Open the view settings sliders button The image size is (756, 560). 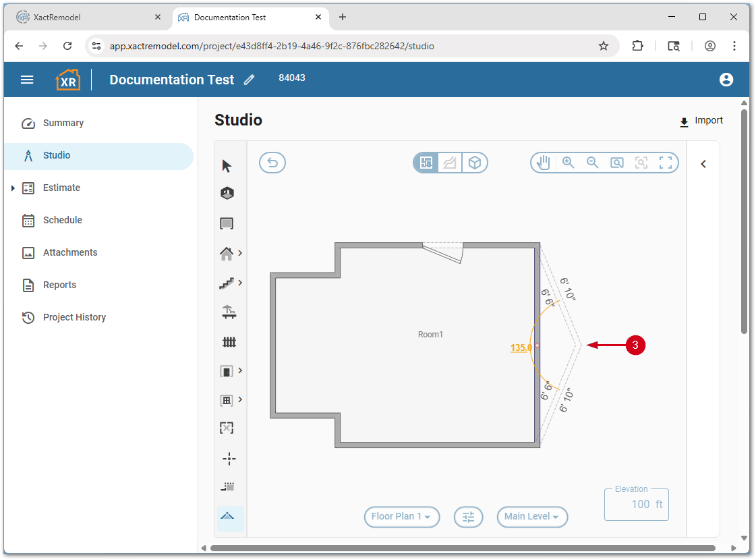[468, 517]
